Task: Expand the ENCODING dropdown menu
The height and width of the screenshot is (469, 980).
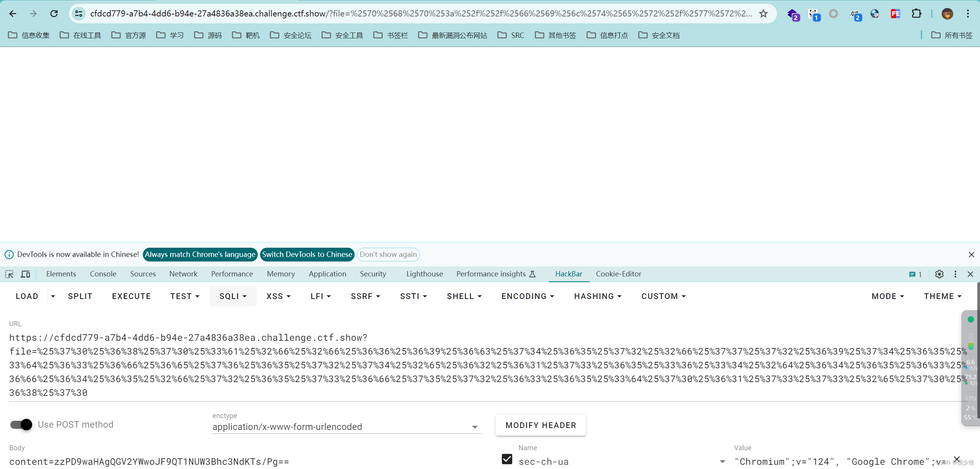Action: (x=528, y=296)
